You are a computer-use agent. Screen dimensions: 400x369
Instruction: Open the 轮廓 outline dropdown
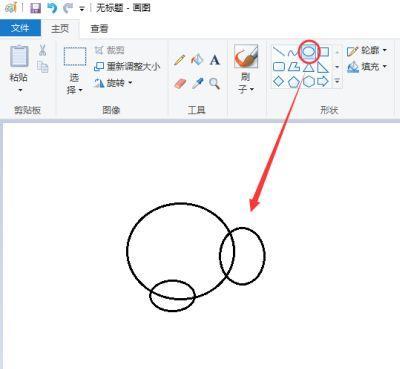click(367, 51)
